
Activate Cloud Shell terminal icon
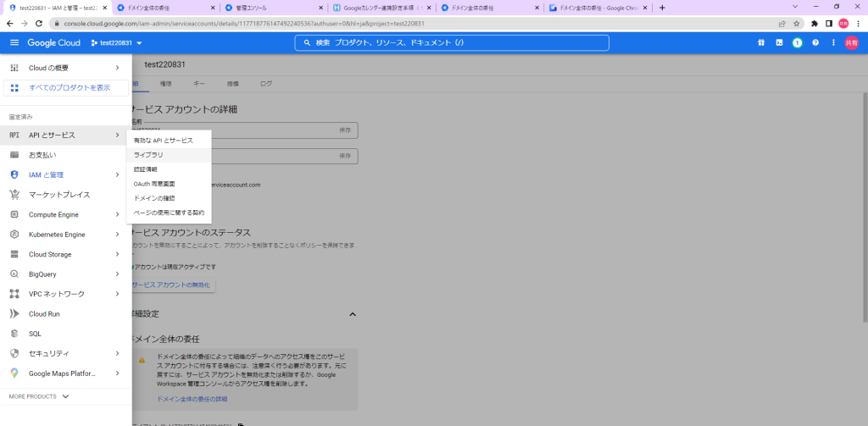tap(778, 42)
